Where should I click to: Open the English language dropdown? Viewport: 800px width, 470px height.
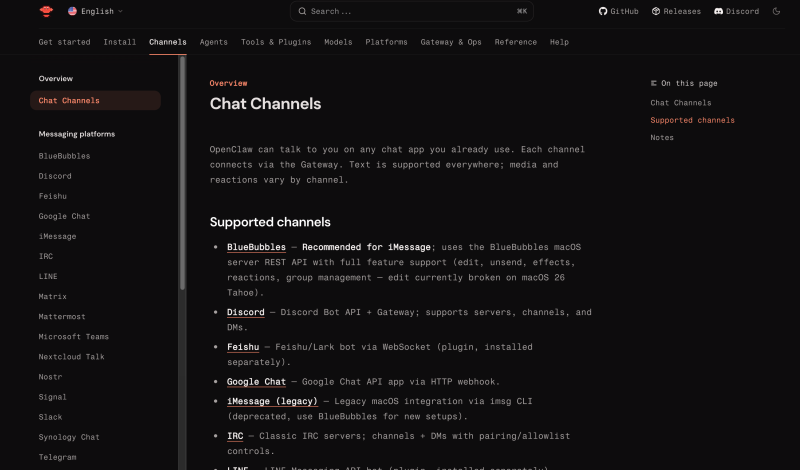coord(95,11)
